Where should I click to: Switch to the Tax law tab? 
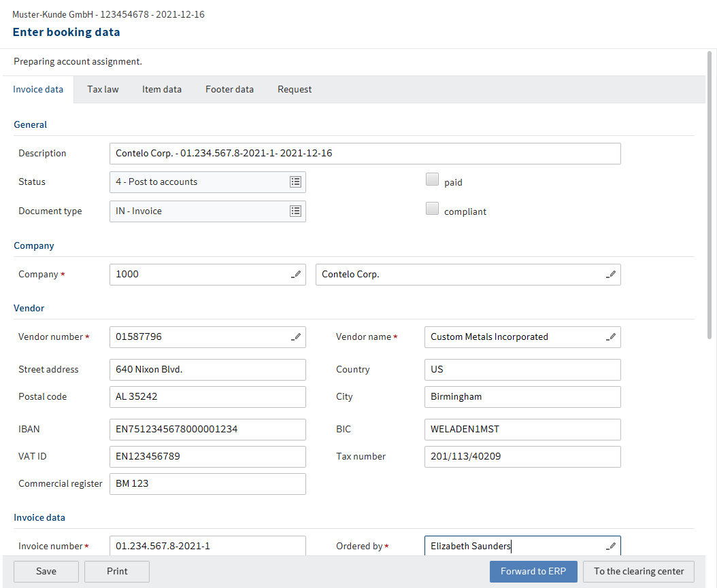(103, 89)
